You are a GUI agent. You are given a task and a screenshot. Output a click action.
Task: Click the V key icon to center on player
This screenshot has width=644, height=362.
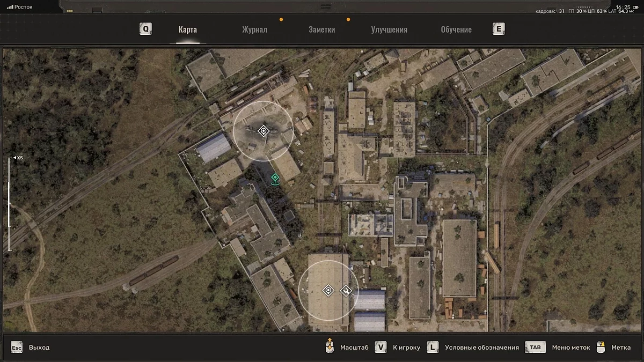380,347
